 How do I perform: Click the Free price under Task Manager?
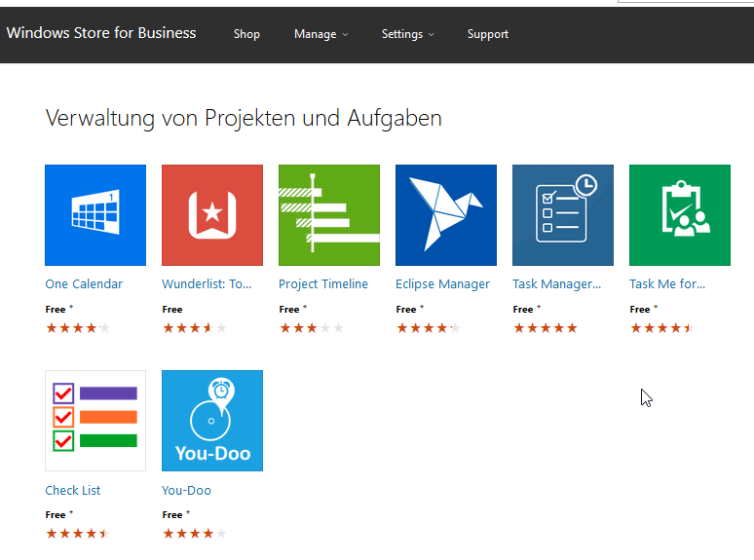pos(523,310)
